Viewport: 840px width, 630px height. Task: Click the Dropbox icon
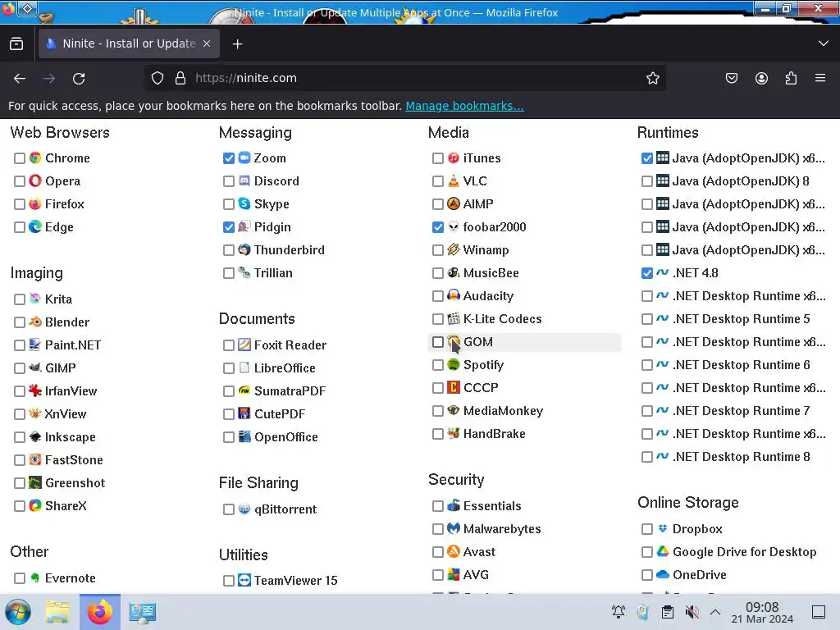(x=663, y=529)
